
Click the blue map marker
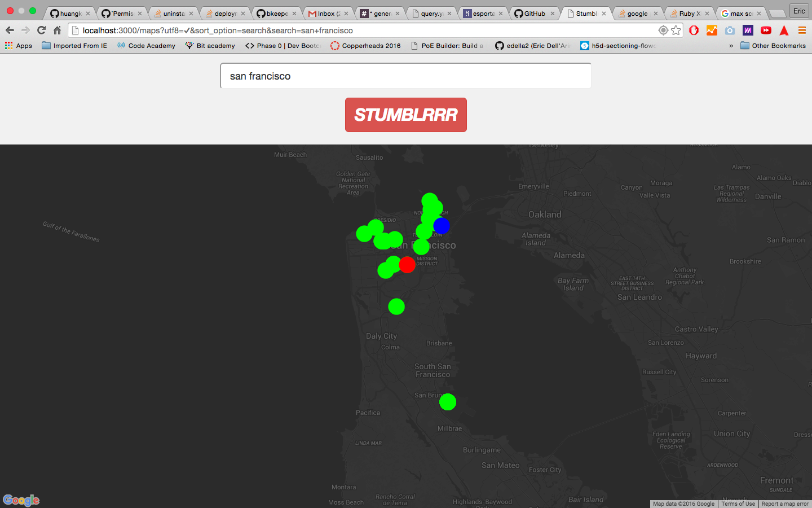point(442,226)
